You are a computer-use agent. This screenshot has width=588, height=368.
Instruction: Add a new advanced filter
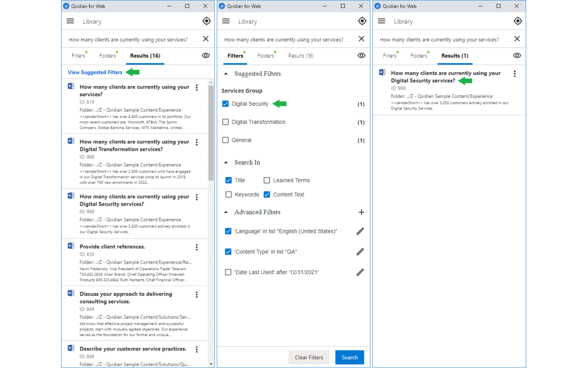pyautogui.click(x=361, y=212)
